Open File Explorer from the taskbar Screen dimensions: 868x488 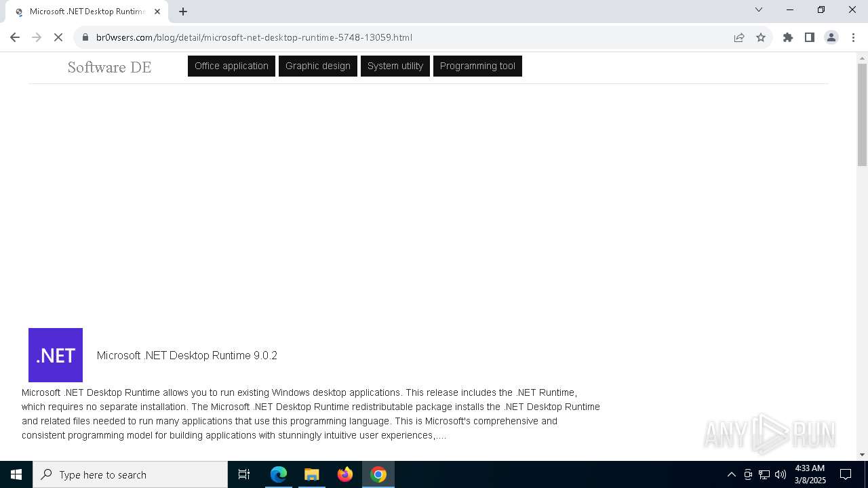312,474
